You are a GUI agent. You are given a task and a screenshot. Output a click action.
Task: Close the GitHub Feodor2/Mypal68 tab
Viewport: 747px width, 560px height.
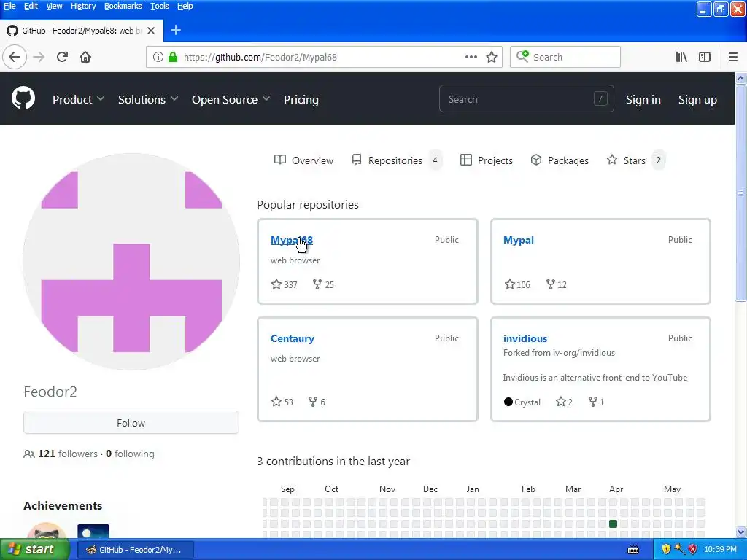(150, 31)
